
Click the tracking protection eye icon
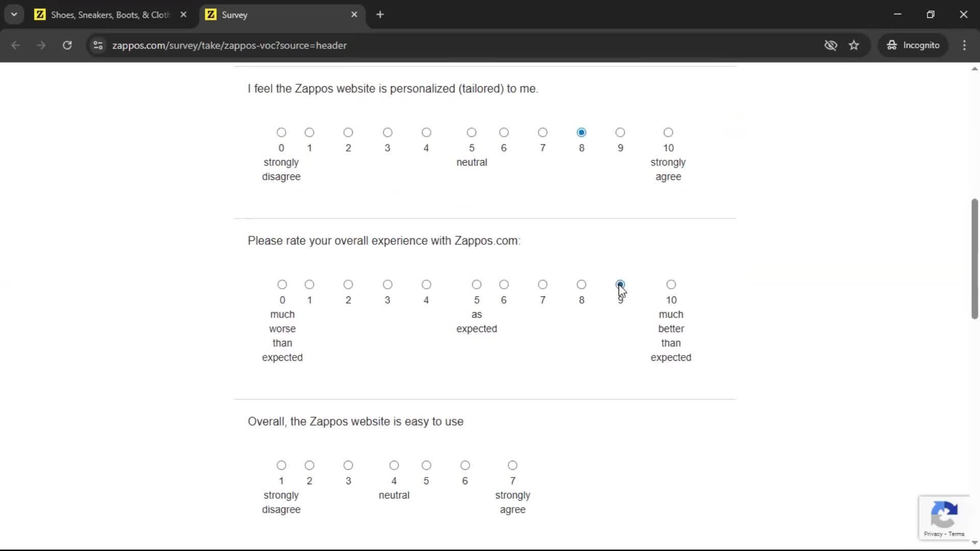pos(830,45)
